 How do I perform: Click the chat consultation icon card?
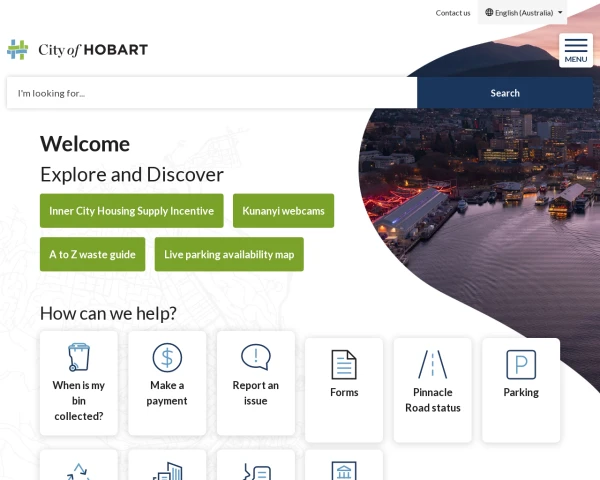pyautogui.click(x=256, y=465)
